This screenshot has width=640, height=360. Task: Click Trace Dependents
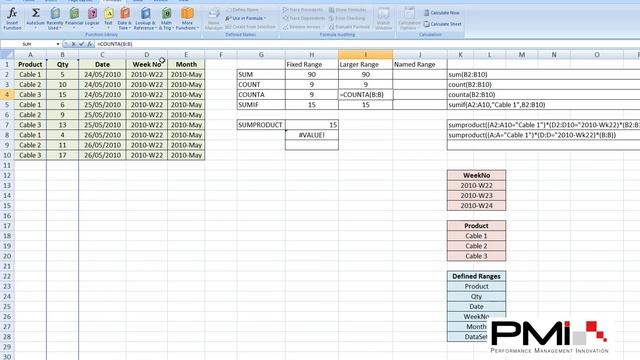coord(304,18)
